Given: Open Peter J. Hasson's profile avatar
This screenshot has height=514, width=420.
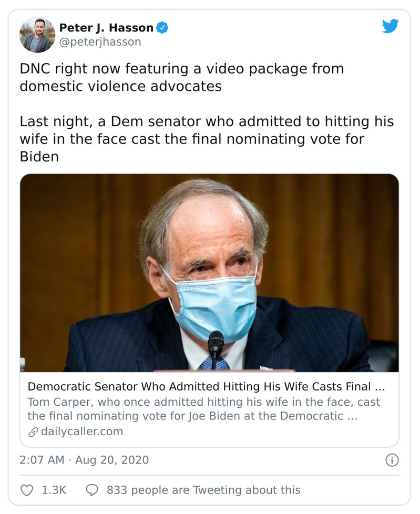Looking at the screenshot, I should coord(37,35).
